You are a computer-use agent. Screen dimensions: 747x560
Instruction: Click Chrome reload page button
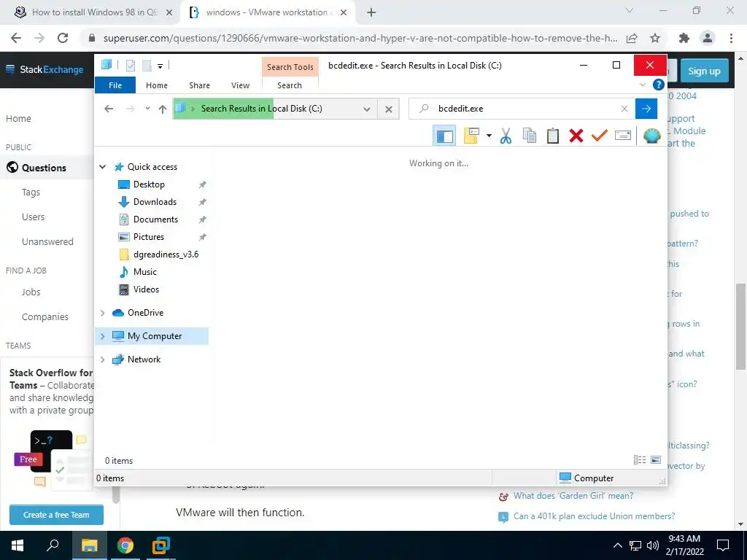[63, 38]
